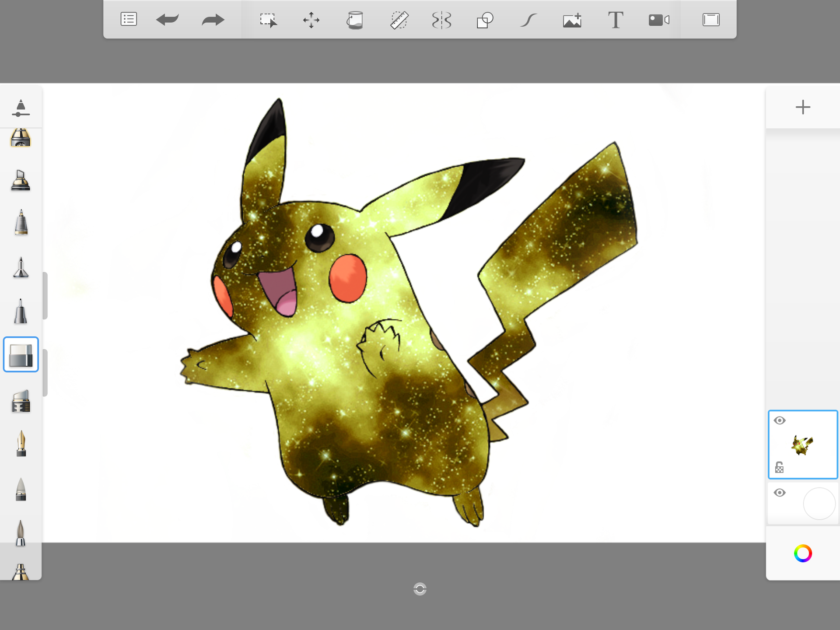Click the brush palette lower scroll handle
Viewport: 840px width, 630px height.
[45, 373]
